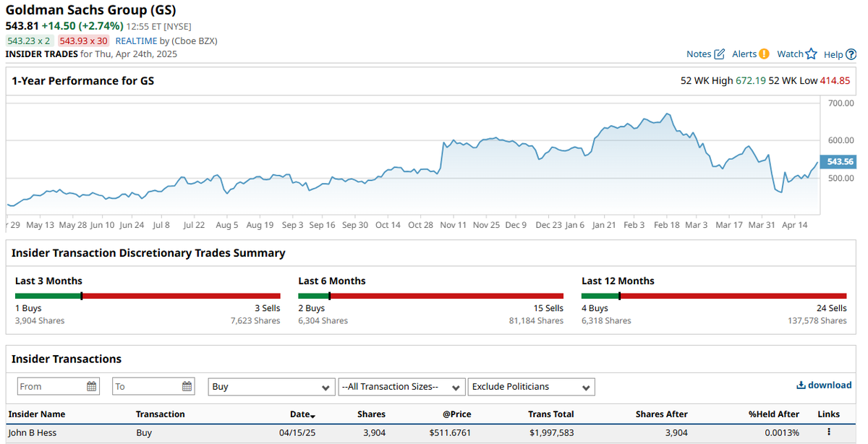The width and height of the screenshot is (868, 444).
Task: Click Last 12 Months buy/sell bar
Action: click(x=714, y=296)
